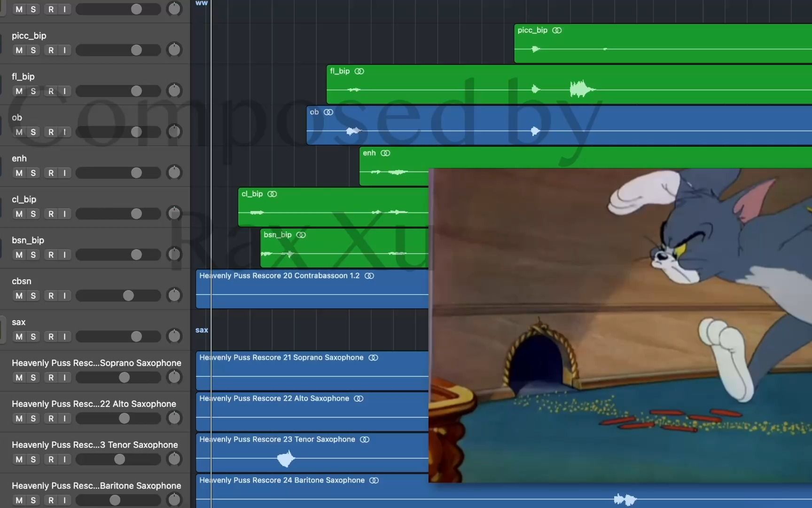This screenshot has width=812, height=508.
Task: Click the sax track pan knob
Action: pyautogui.click(x=174, y=336)
